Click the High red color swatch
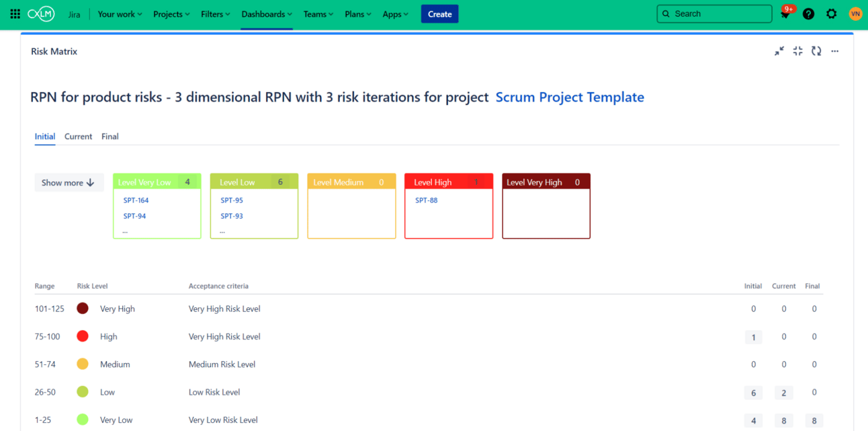The width and height of the screenshot is (868, 431). tap(83, 336)
